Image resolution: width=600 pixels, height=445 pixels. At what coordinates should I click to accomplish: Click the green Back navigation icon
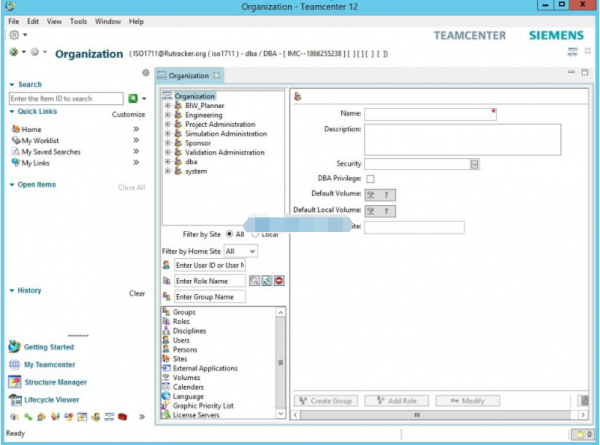pos(13,52)
